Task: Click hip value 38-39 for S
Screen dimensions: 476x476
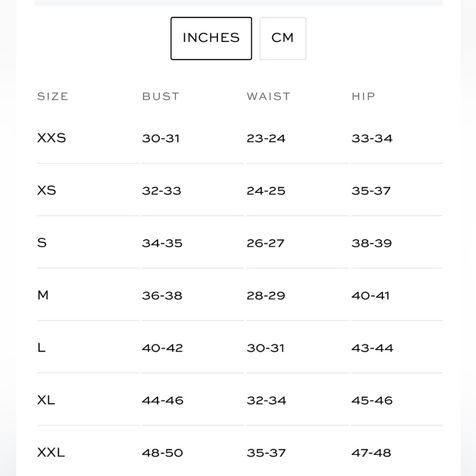Action: (372, 243)
